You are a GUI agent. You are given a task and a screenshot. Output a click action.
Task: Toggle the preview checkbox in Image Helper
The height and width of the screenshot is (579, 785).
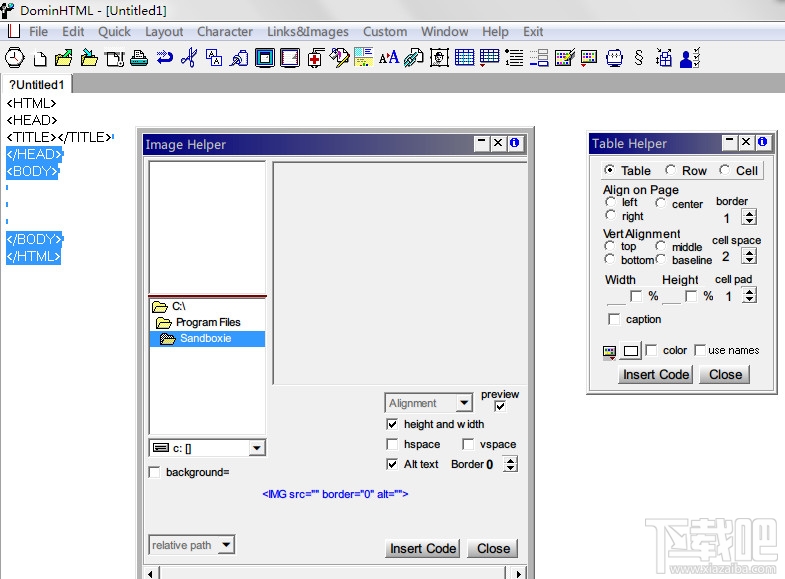pos(500,406)
